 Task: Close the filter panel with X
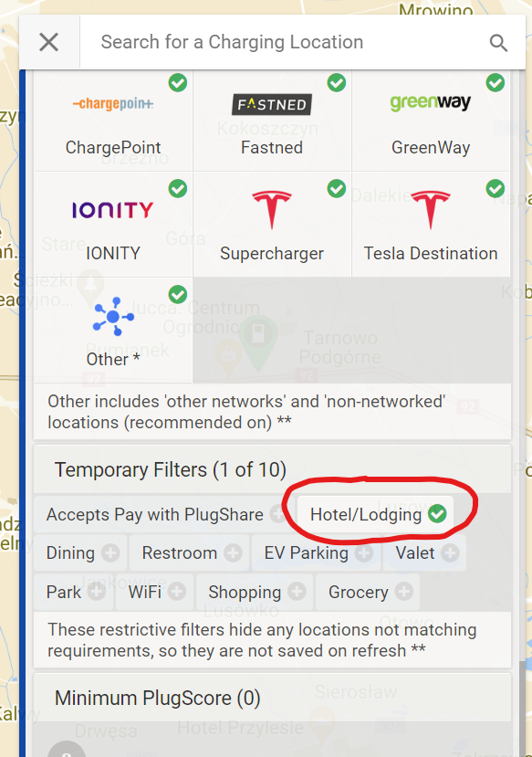(x=49, y=42)
